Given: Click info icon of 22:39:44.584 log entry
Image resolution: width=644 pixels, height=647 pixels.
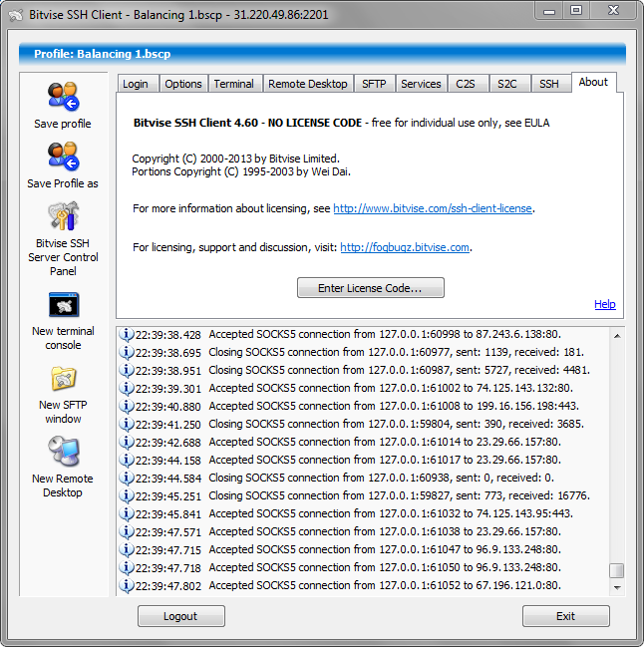Looking at the screenshot, I should (x=127, y=478).
